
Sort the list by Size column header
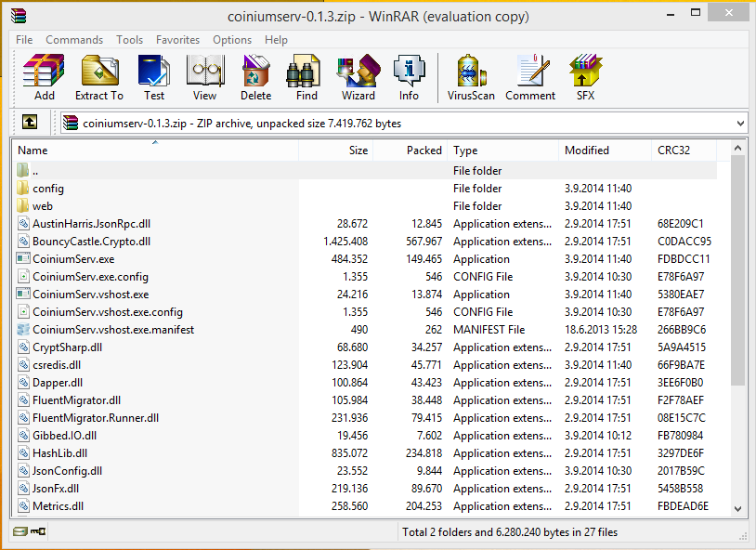(335, 151)
